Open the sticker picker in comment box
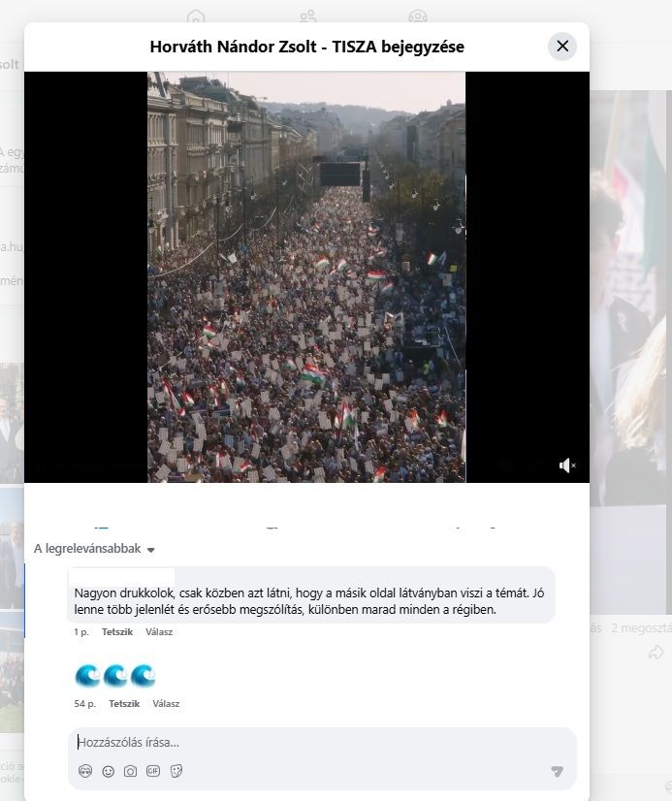 pos(176,771)
